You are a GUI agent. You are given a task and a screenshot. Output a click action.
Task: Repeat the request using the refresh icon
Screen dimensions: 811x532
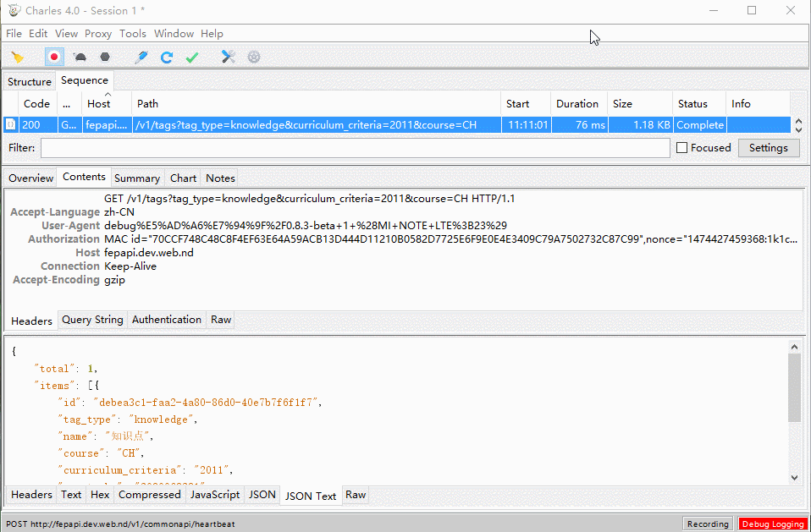[166, 57]
